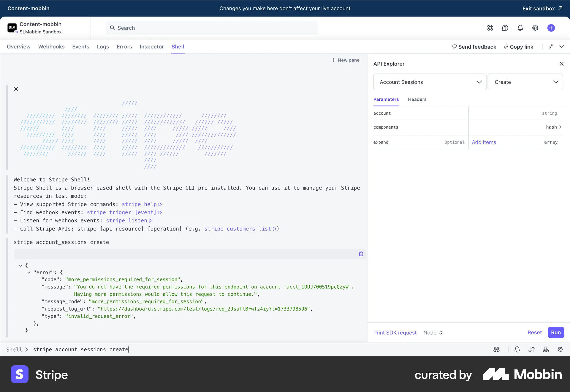Open the Account Sessions resource dropdown
570x392 pixels.
coord(430,82)
